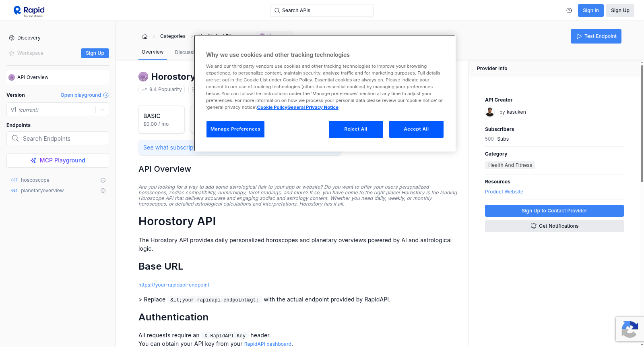The width and height of the screenshot is (644, 347).
Task: Open the Cookie Policy link
Action: 272,107
